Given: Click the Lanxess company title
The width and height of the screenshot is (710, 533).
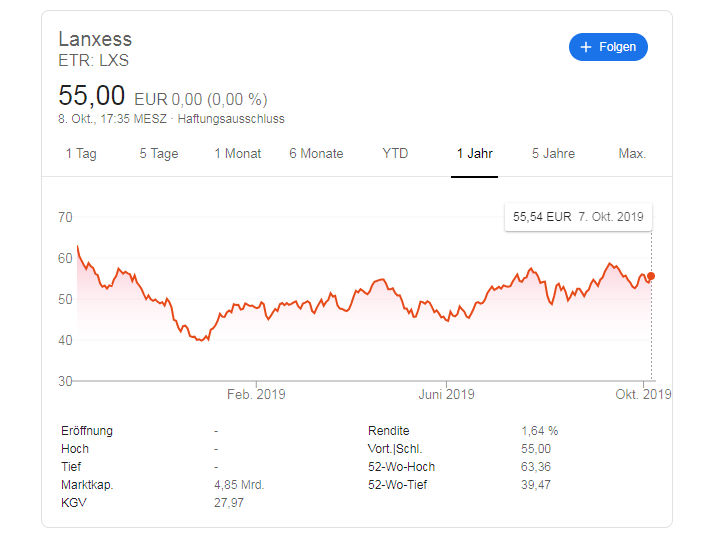Looking at the screenshot, I should pos(95,39).
